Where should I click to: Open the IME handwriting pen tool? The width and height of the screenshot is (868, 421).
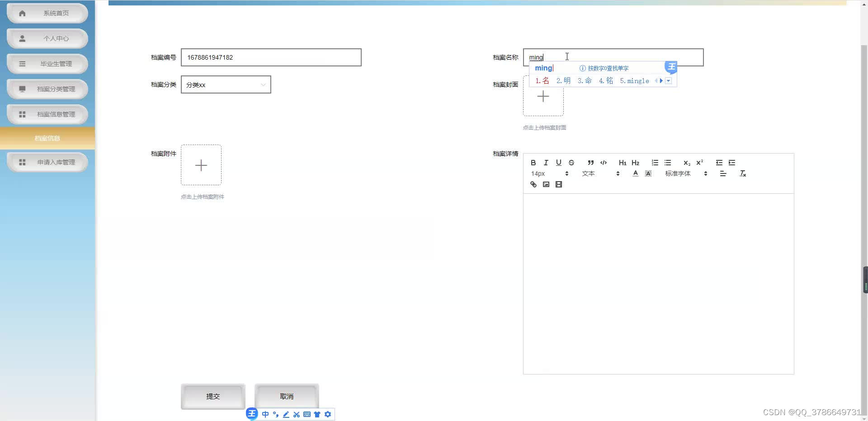[x=286, y=414]
